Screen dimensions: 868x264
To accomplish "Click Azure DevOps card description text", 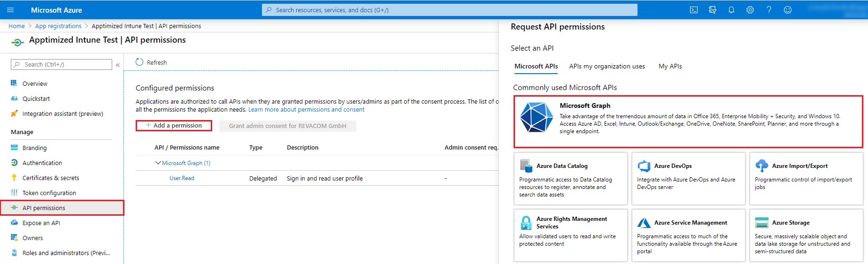I will [x=686, y=183].
